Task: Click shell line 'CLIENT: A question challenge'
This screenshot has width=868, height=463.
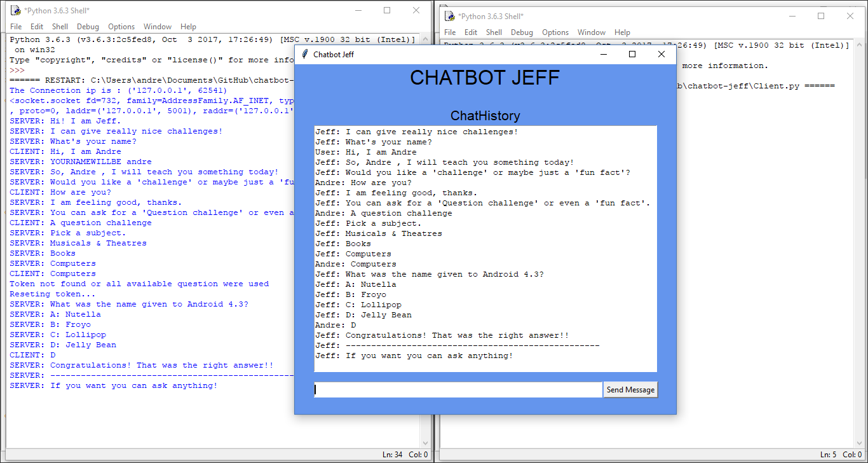Action: point(81,223)
